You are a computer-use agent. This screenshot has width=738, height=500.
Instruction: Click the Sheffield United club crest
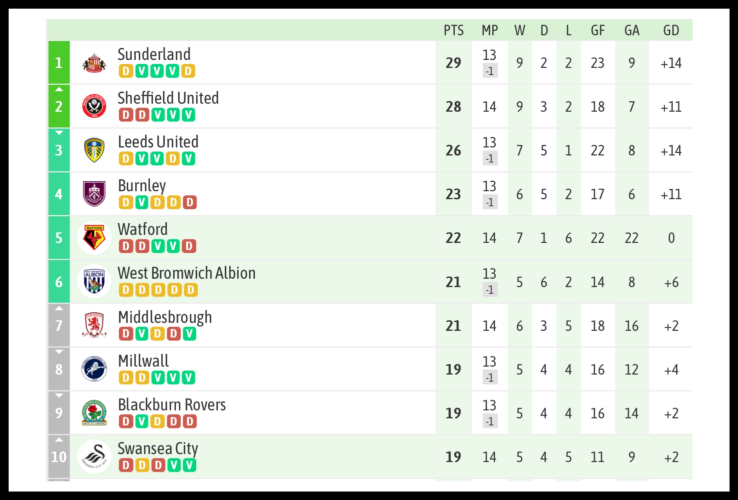pos(94,106)
